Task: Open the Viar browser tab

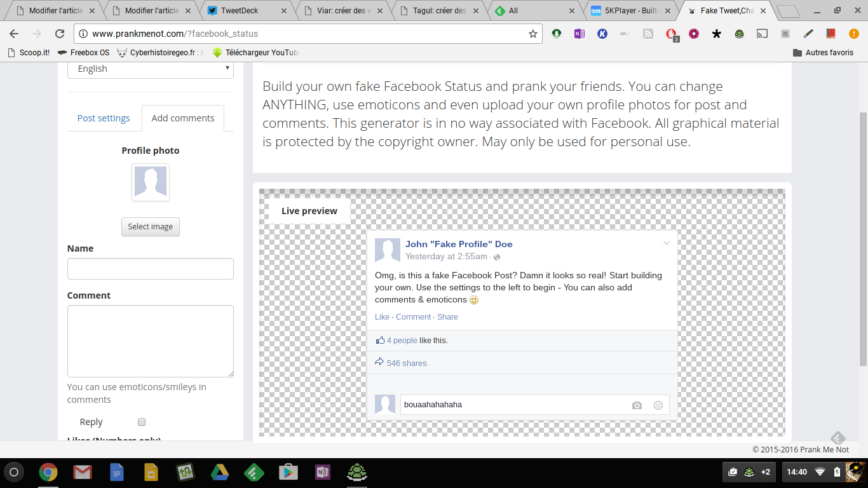Action: 344,11
